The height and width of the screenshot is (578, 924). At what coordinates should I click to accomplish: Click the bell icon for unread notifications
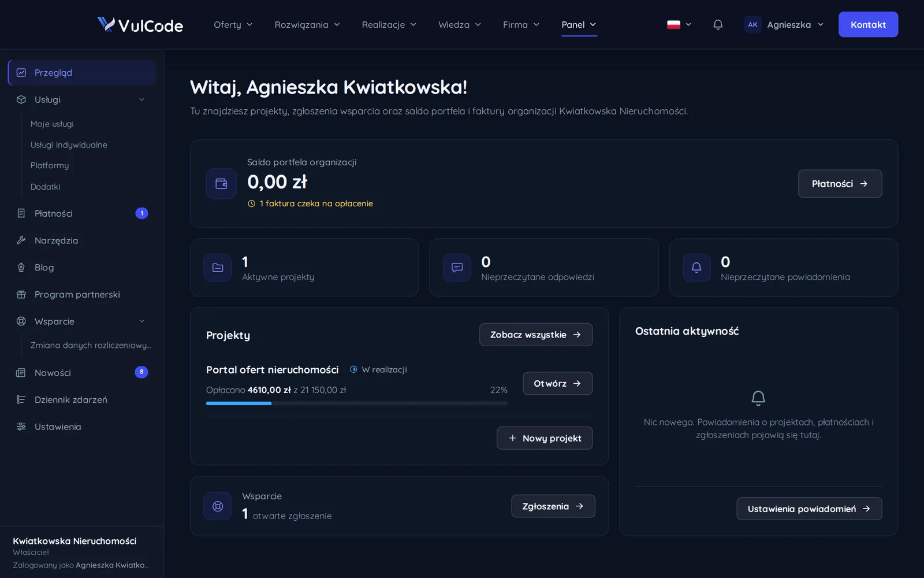coord(696,268)
